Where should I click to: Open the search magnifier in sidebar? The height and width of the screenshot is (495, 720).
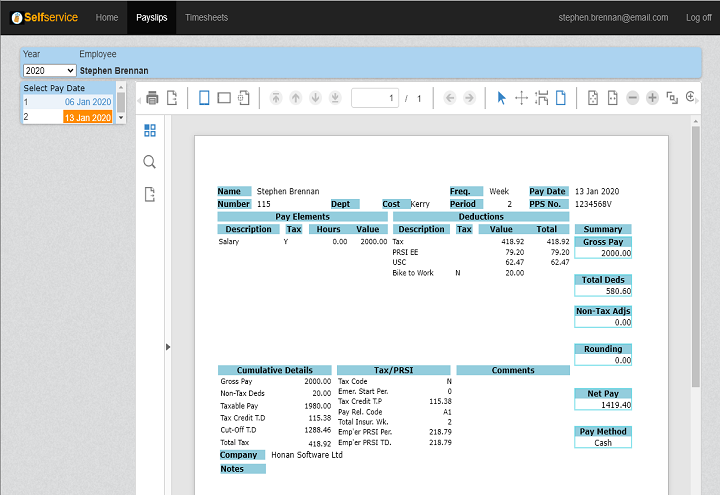(150, 162)
